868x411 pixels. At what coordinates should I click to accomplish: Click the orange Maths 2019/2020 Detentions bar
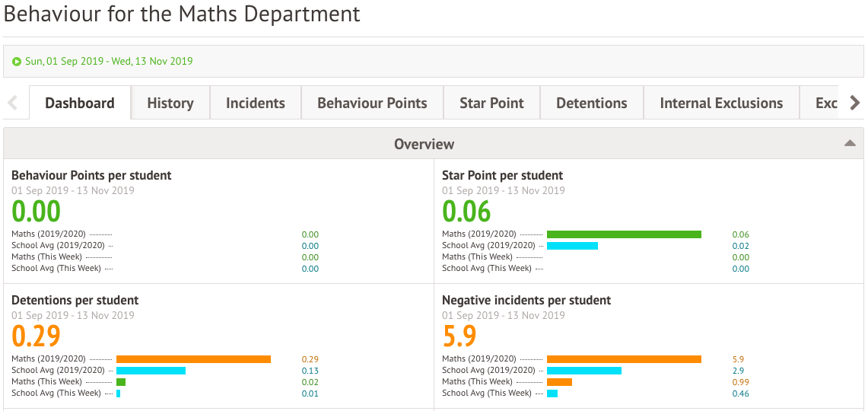pos(193,359)
